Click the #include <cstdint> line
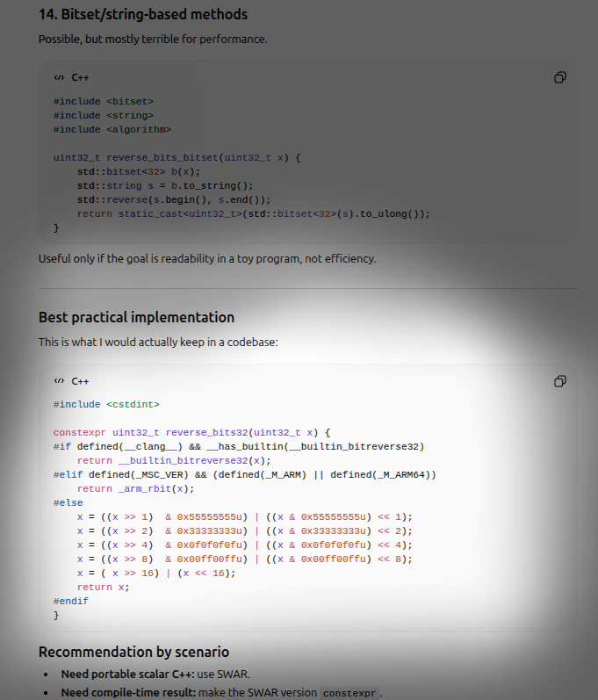Image resolution: width=598 pixels, height=700 pixels. point(106,404)
